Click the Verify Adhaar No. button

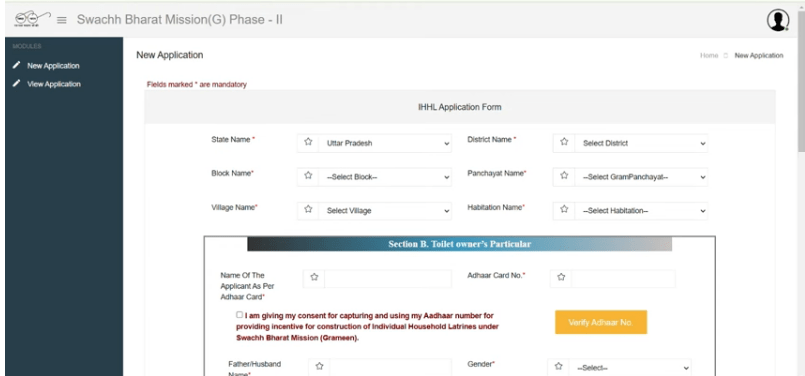[601, 323]
